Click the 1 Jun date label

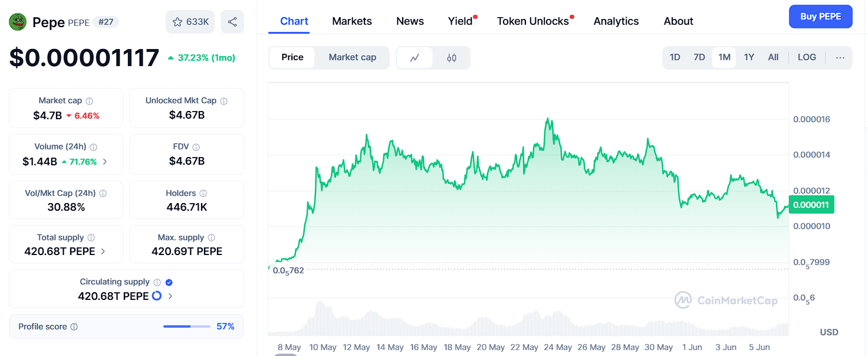click(x=692, y=347)
